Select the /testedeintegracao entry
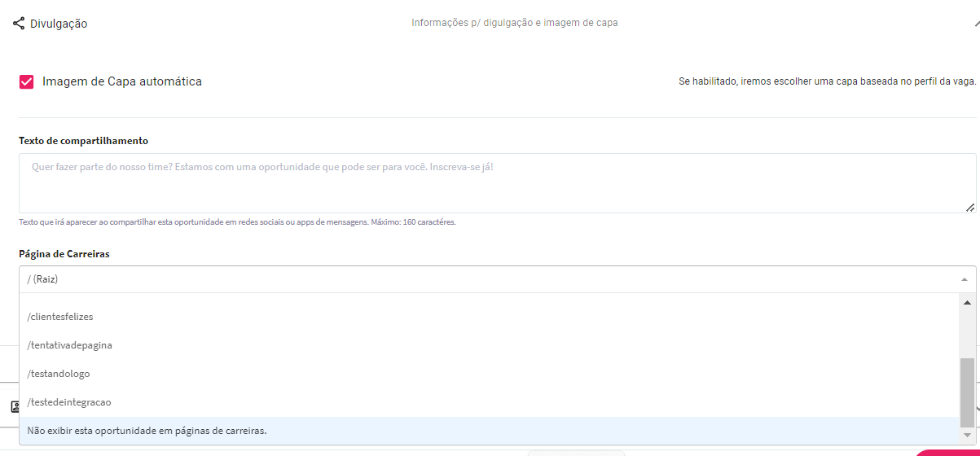This screenshot has height=456, width=980. click(x=490, y=402)
